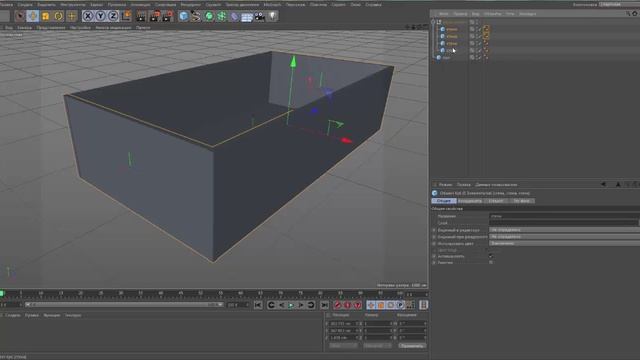Add a Cube primitive object

tap(184, 16)
